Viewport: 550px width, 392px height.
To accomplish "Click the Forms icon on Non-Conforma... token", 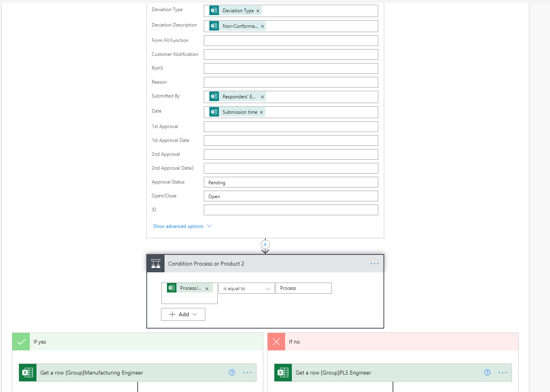I will click(x=214, y=26).
